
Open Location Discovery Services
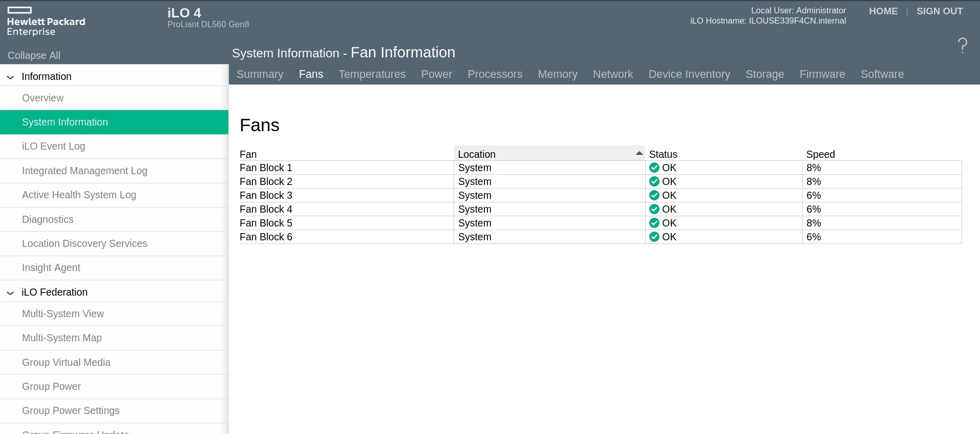tap(114, 243)
